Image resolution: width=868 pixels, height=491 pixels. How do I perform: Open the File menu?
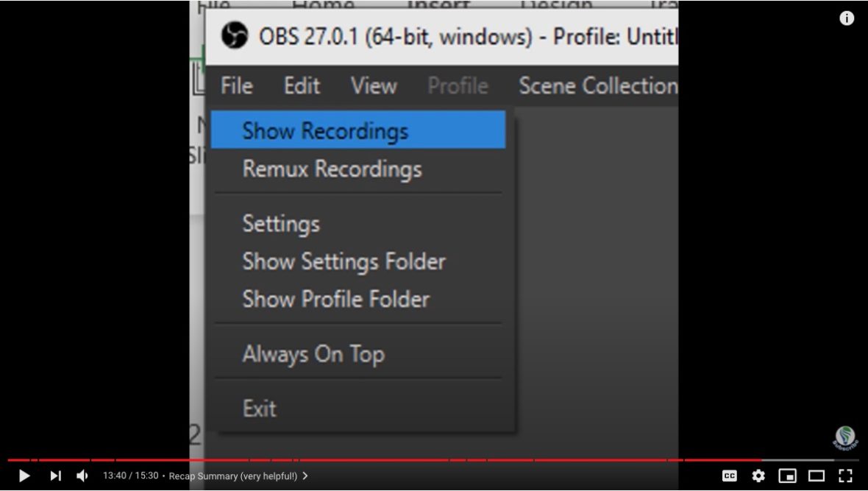point(235,85)
